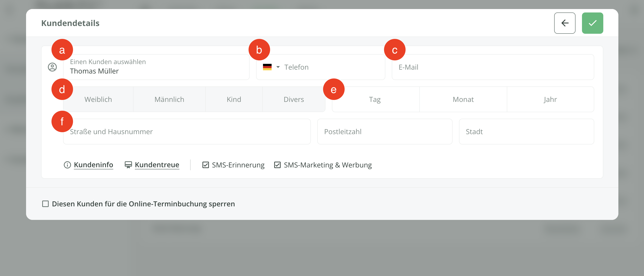Click the back arrow button
644x276 pixels.
pos(565,23)
